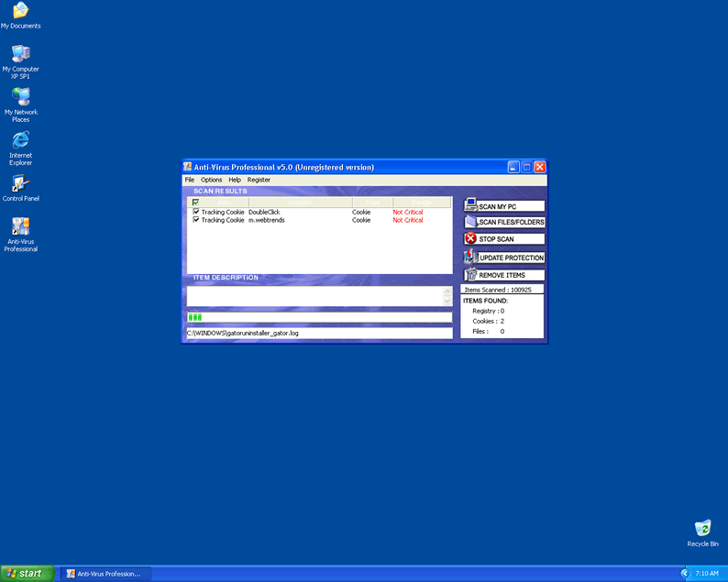Image resolution: width=728 pixels, height=582 pixels.
Task: Toggle the select-all checkbox in results header
Action: [x=195, y=203]
